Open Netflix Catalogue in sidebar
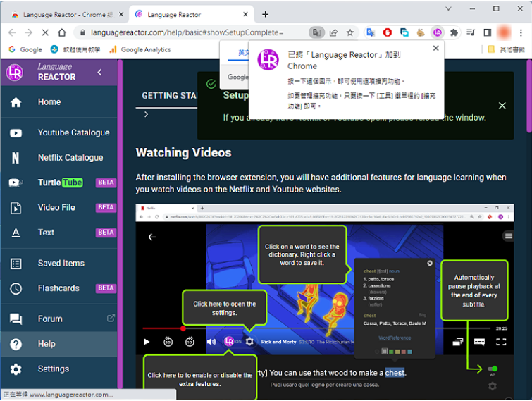Viewport: 532px width, 401px height. (x=59, y=158)
